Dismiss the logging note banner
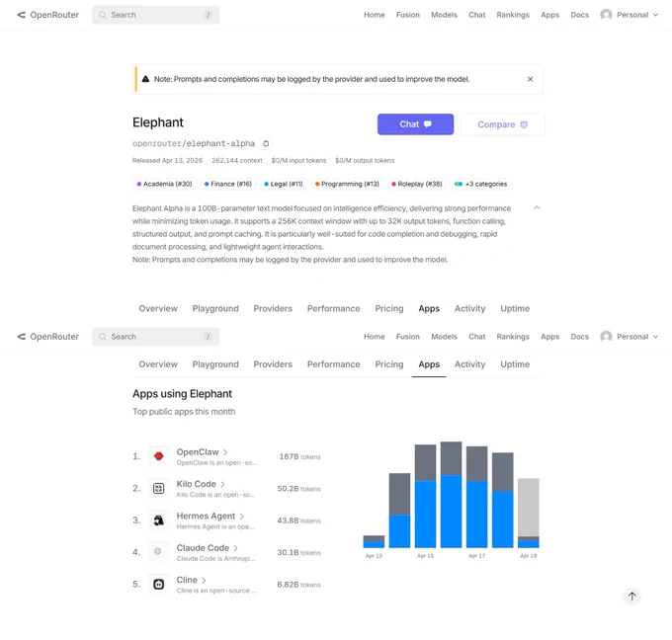The width and height of the screenshot is (672, 640). [530, 79]
